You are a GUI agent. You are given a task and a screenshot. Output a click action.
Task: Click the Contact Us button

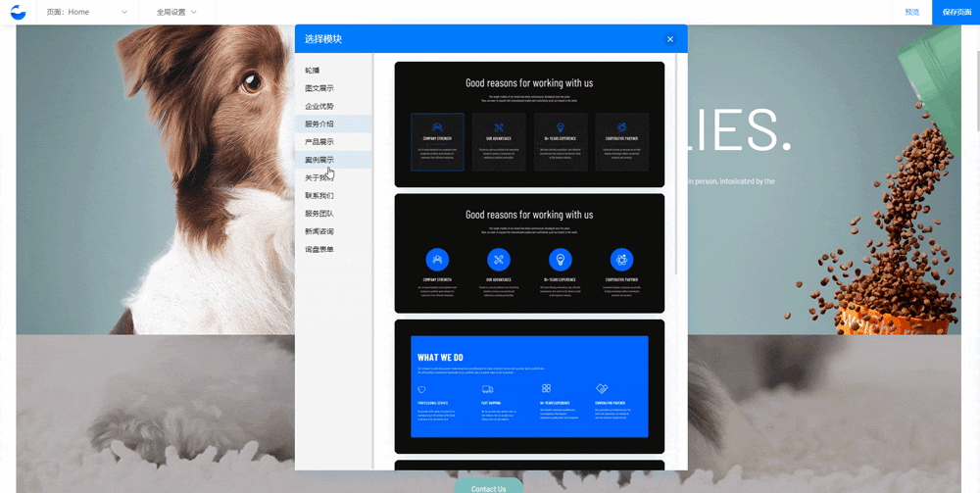point(488,486)
